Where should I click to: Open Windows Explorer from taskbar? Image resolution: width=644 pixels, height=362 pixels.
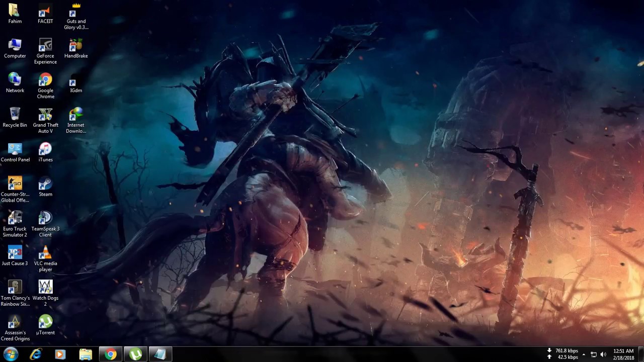pyautogui.click(x=86, y=354)
